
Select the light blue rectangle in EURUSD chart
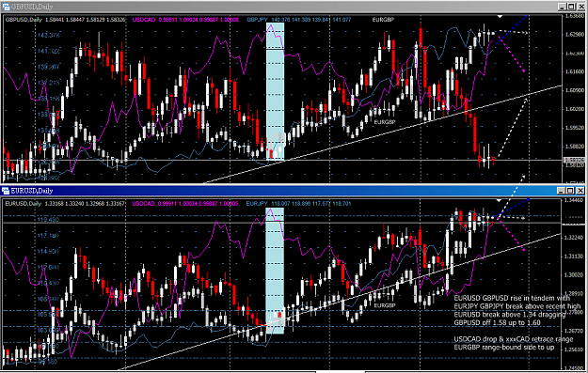pyautogui.click(x=275, y=271)
